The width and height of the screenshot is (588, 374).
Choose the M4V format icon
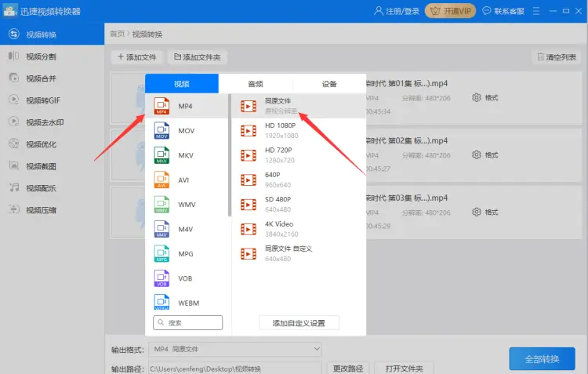162,229
